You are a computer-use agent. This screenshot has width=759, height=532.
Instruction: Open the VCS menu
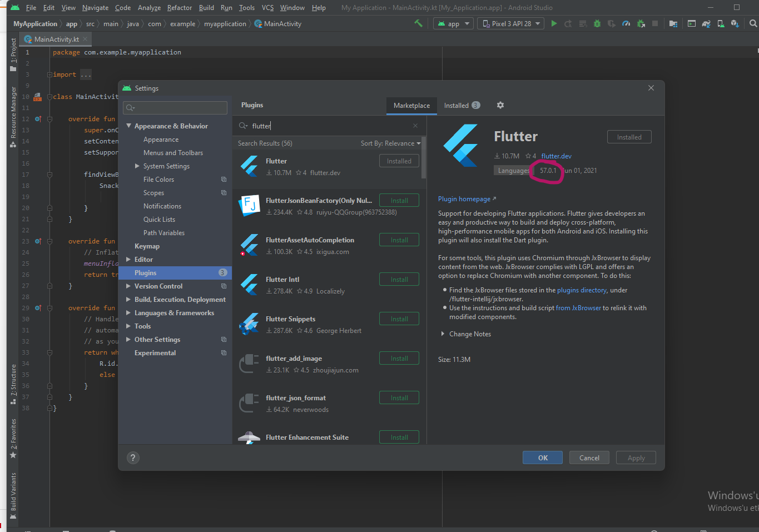coord(267,8)
